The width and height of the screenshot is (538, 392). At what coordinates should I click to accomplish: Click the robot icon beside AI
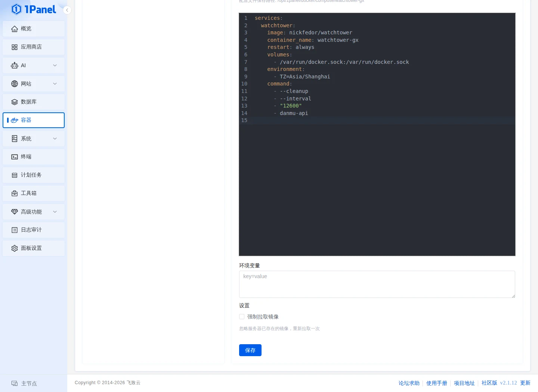pos(15,65)
